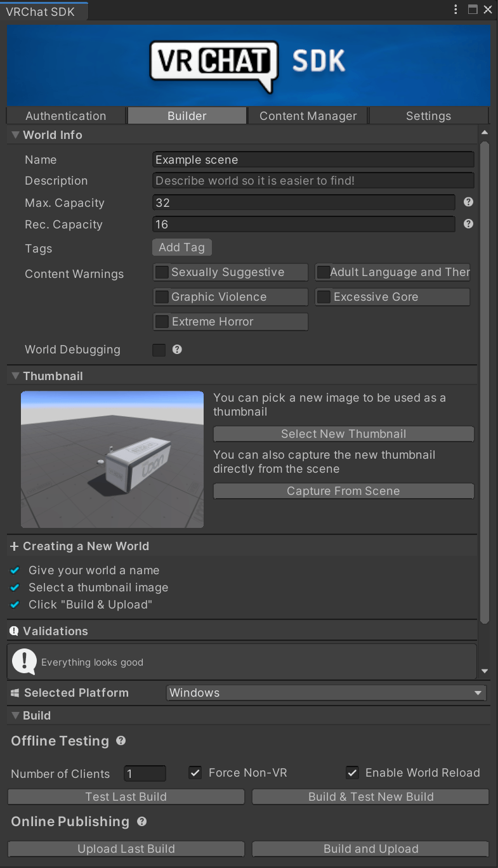This screenshot has width=498, height=868.
Task: Click the Online Publishing help icon
Action: pyautogui.click(x=141, y=821)
